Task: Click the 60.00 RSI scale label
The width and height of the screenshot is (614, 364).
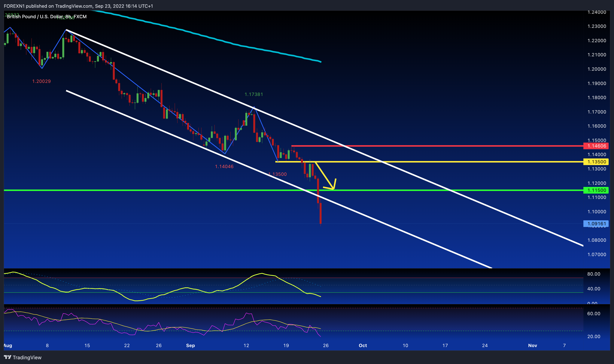Action: [x=594, y=313]
